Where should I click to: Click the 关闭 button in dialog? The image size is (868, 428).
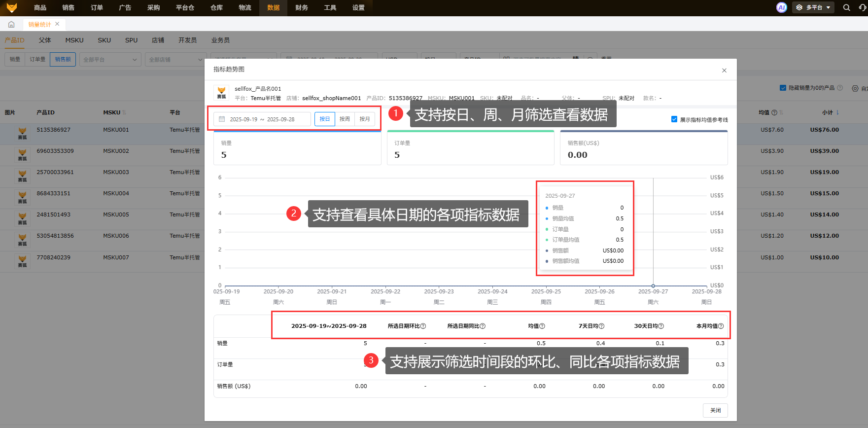715,410
